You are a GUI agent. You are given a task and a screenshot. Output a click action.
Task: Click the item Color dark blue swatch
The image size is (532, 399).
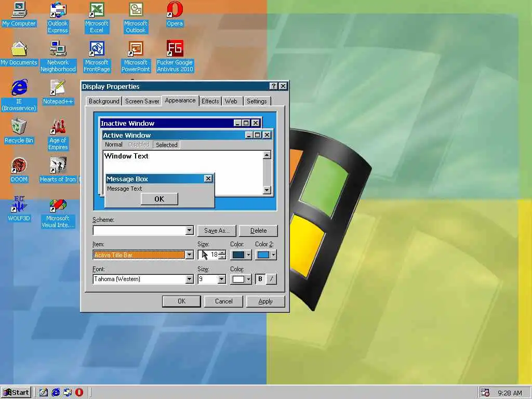coord(238,255)
